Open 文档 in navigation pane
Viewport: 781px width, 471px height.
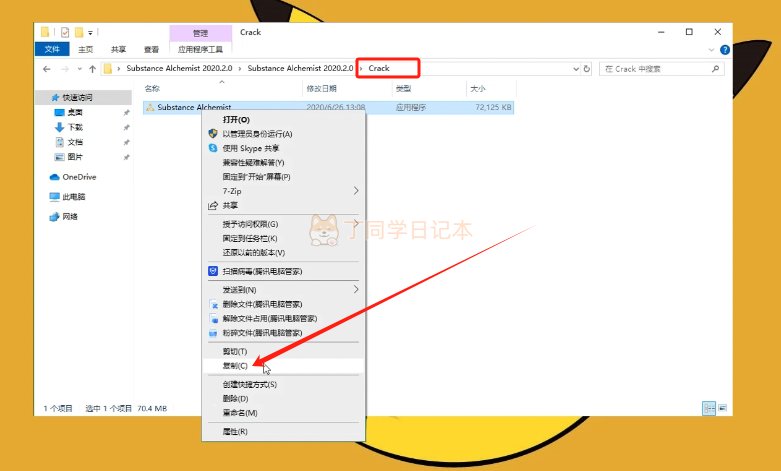coord(75,142)
